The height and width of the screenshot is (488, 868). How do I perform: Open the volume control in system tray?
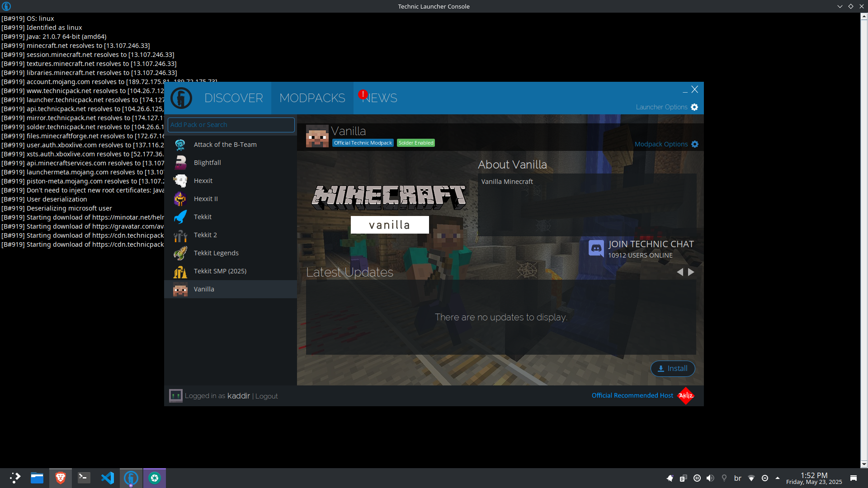pos(711,478)
